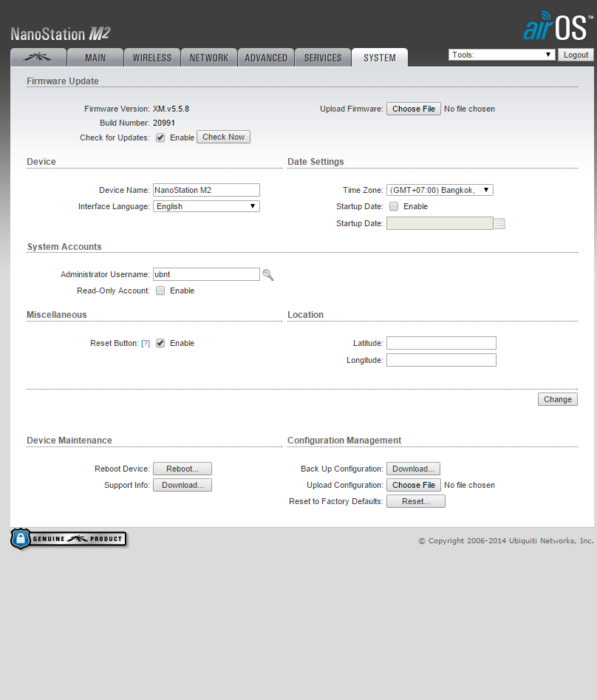
Task: Open the Reset Button [?] help link
Action: pos(146,343)
